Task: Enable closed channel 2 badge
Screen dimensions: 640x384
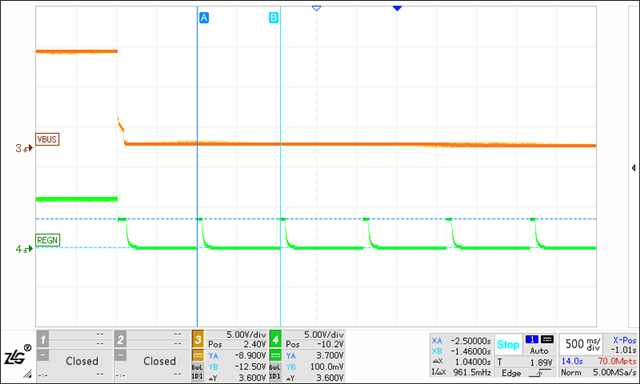Action: tap(120, 339)
